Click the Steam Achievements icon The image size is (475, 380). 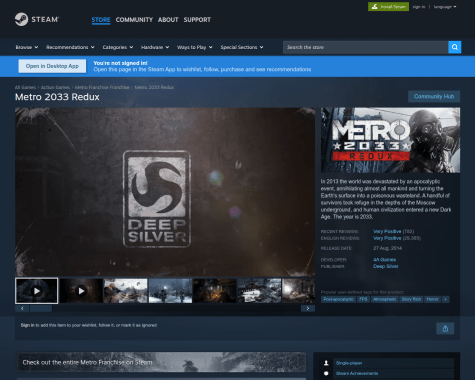pyautogui.click(x=326, y=373)
